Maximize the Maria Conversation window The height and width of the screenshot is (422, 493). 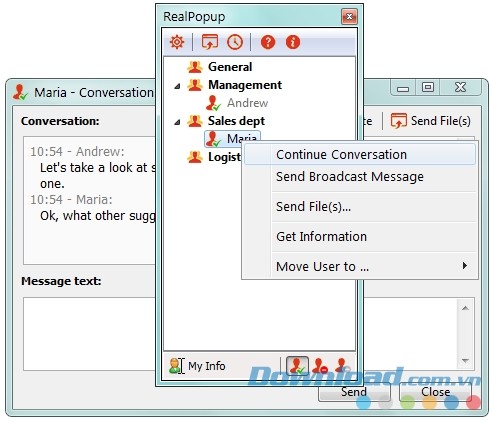point(428,87)
